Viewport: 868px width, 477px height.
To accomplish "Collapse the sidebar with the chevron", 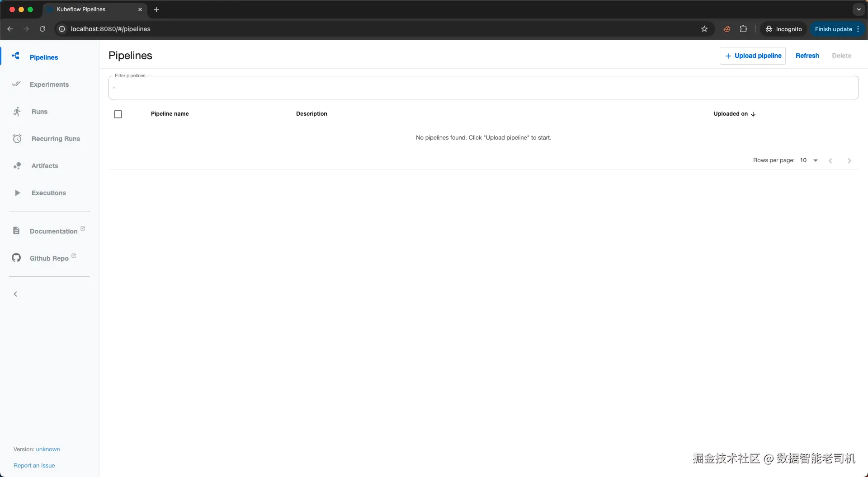I will pos(15,294).
